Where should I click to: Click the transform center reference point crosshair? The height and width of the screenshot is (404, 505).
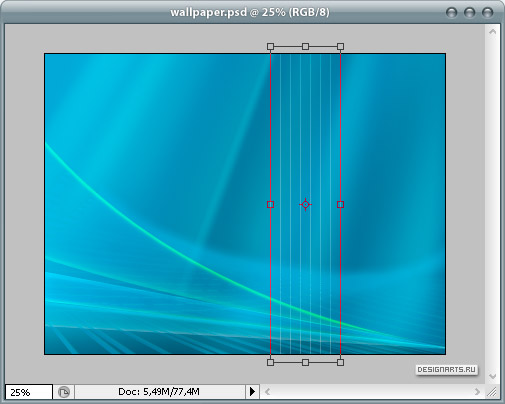coord(305,204)
